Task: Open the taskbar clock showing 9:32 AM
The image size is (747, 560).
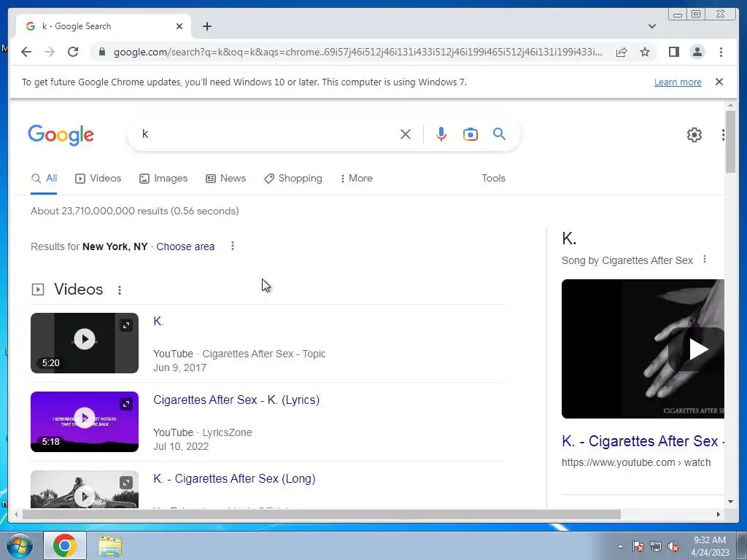Action: 710,546
